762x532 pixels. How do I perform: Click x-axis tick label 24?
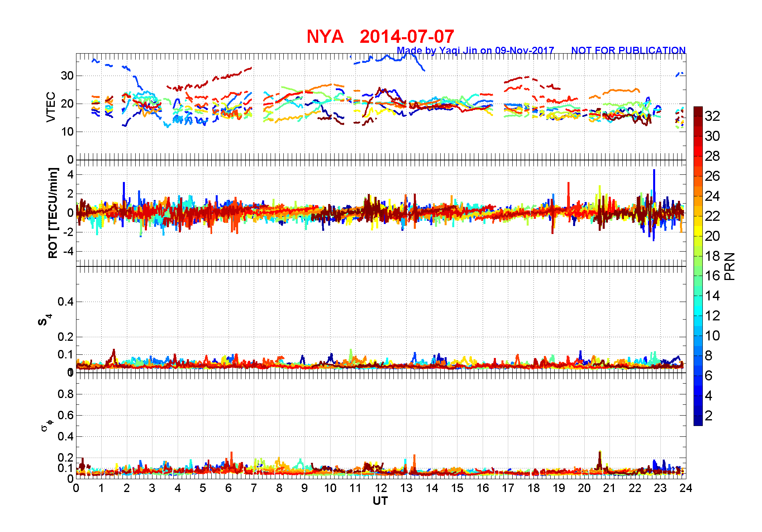click(x=686, y=488)
